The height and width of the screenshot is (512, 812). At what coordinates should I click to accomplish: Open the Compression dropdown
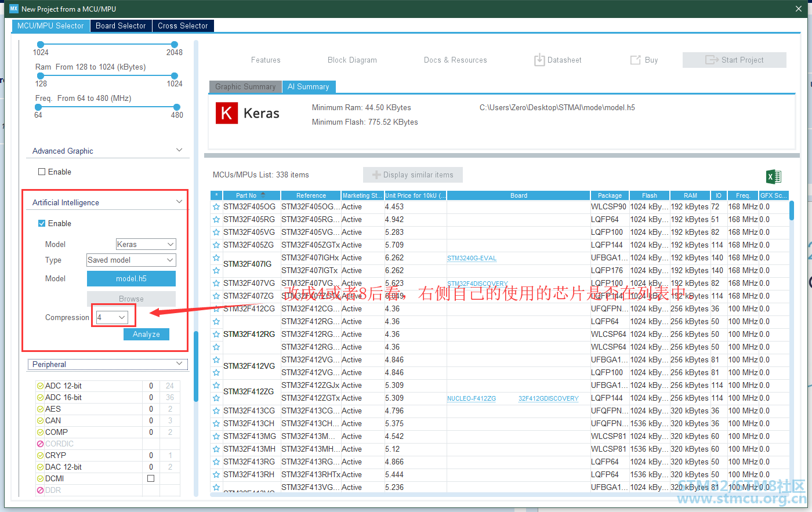[x=112, y=318]
